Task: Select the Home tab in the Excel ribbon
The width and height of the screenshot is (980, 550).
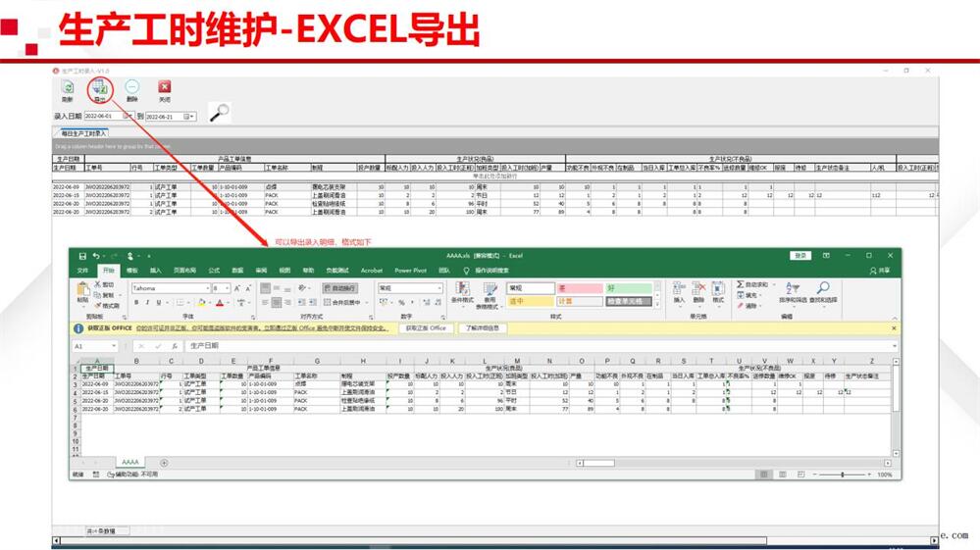Action: [x=109, y=271]
